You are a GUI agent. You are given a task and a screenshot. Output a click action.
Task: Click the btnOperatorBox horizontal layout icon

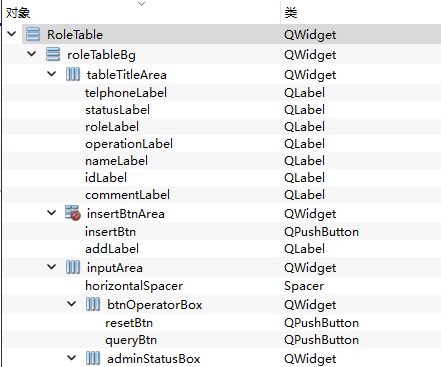(93, 304)
